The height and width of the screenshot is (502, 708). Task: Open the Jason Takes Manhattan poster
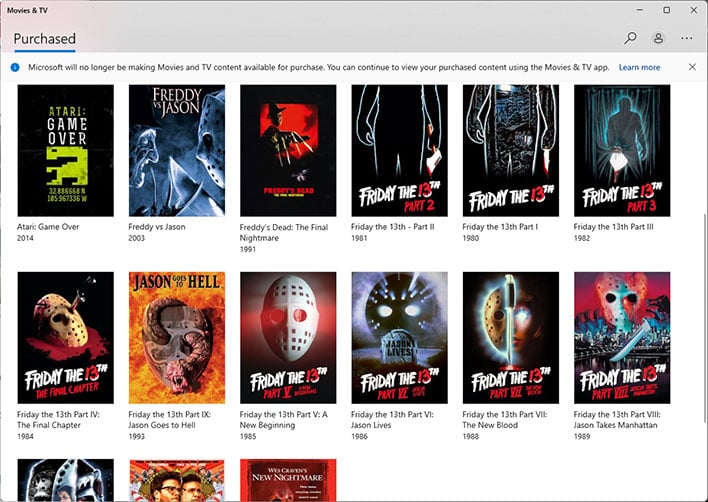point(622,338)
